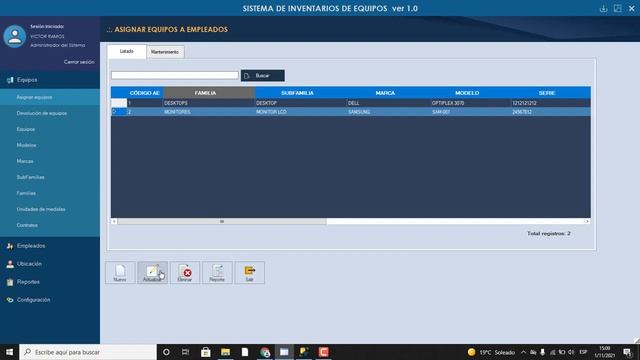Expand the Configuración sidebar section
The image size is (640, 360).
(50, 300)
